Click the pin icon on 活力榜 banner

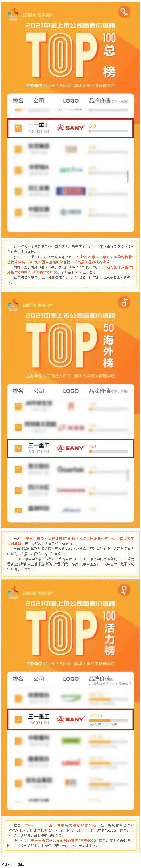[x=124, y=589]
